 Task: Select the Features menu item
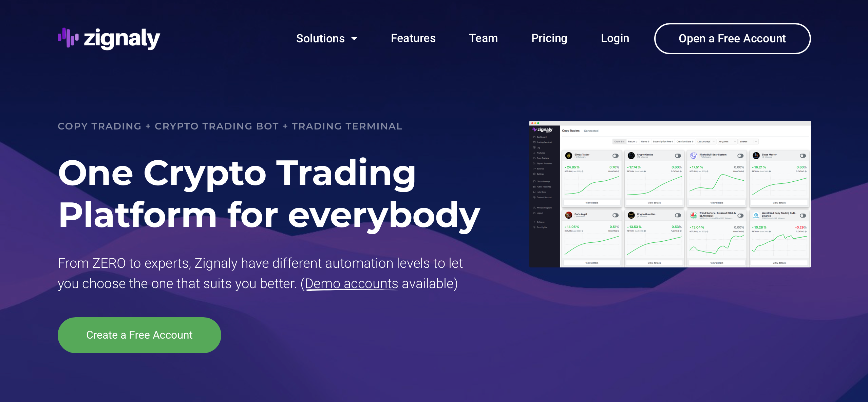[412, 39]
